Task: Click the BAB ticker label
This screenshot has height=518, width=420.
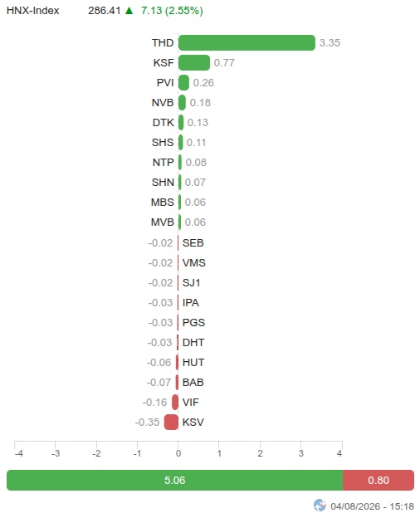Action: (x=193, y=382)
